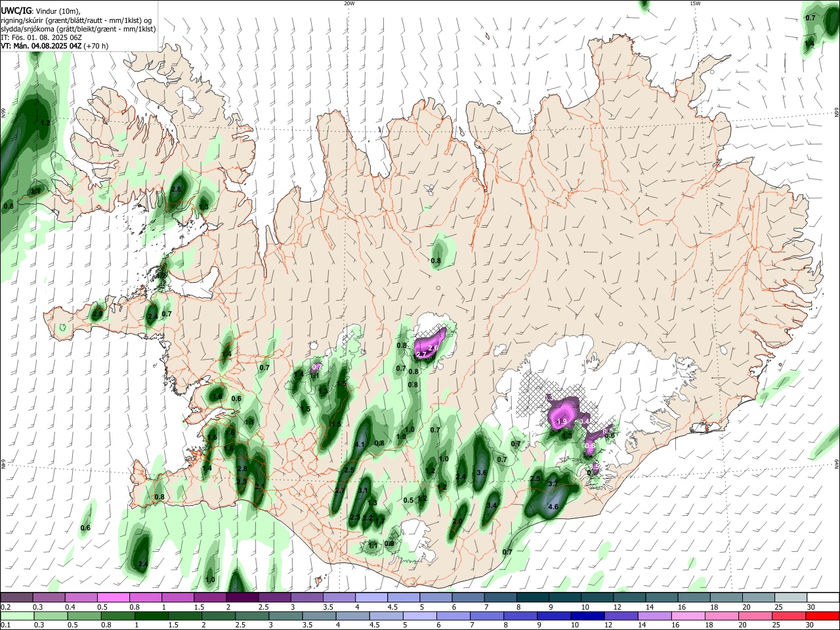Select the darkest green rain swatch between 1 and 1.5

[151, 616]
